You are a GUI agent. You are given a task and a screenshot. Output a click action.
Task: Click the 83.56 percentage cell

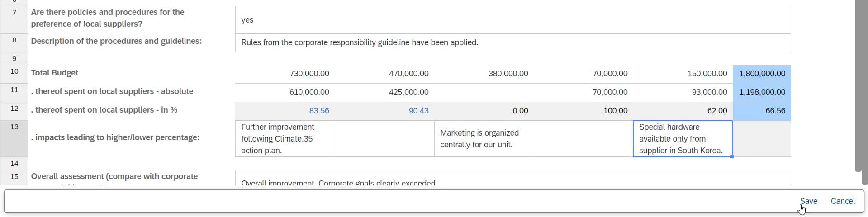pos(285,111)
